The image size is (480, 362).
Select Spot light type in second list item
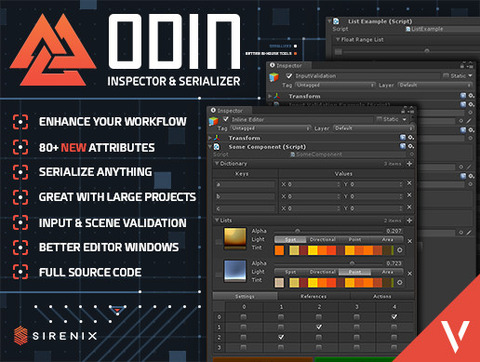290,272
